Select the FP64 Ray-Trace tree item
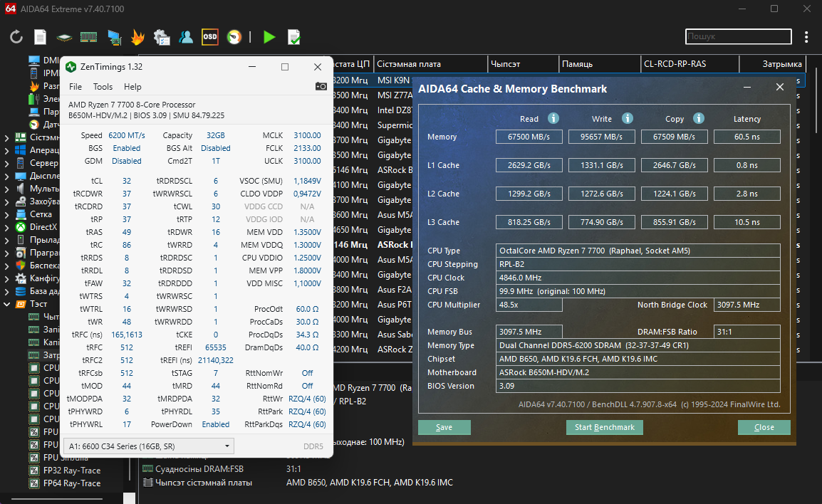Image resolution: width=822 pixels, height=504 pixels. tap(72, 483)
